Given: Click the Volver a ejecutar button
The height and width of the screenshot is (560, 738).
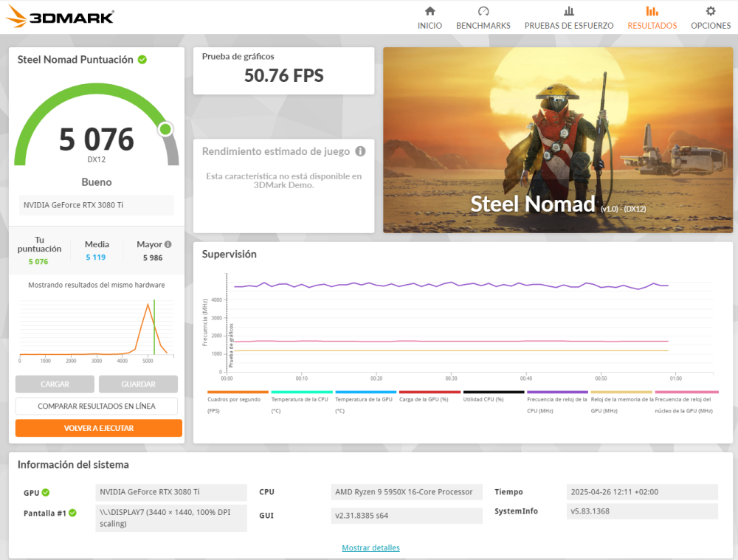Looking at the screenshot, I should [99, 428].
